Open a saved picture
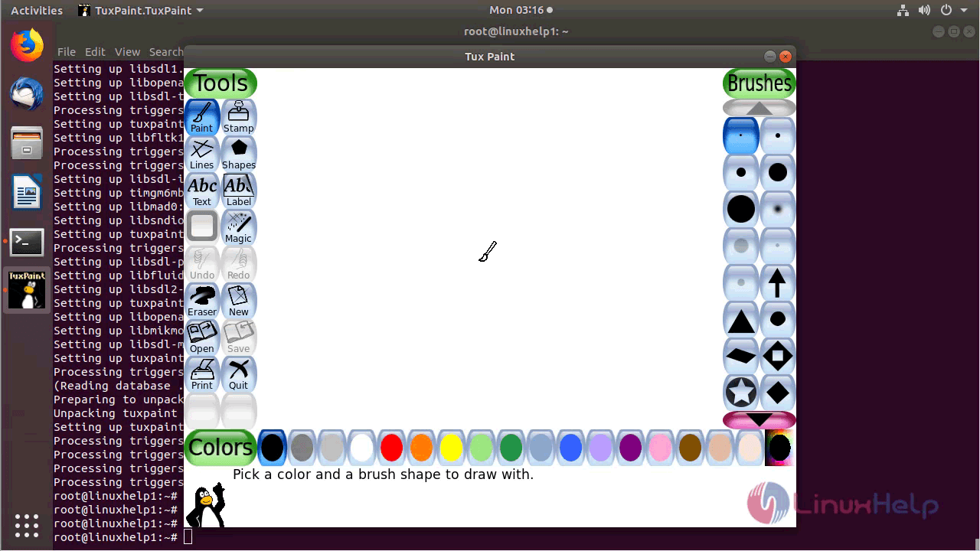Viewport: 980px width, 551px height. [201, 337]
